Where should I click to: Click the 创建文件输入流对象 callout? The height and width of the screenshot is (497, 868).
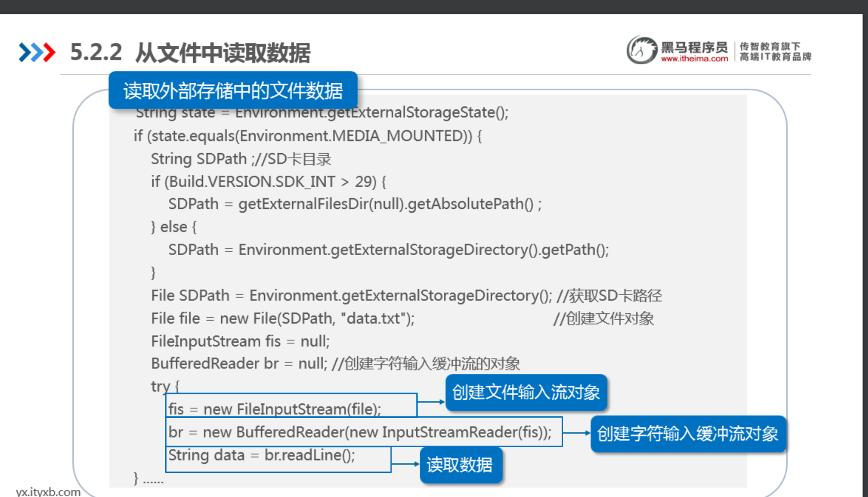(x=526, y=392)
